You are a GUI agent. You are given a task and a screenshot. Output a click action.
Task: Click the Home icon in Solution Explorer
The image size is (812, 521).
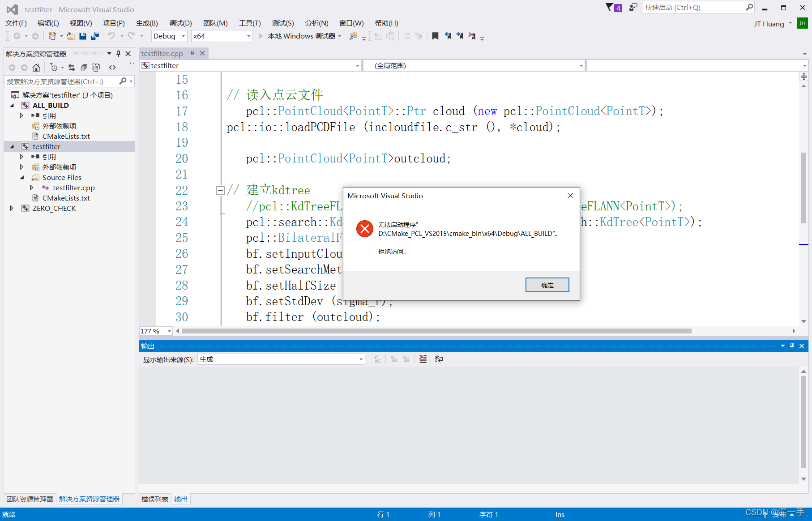36,68
